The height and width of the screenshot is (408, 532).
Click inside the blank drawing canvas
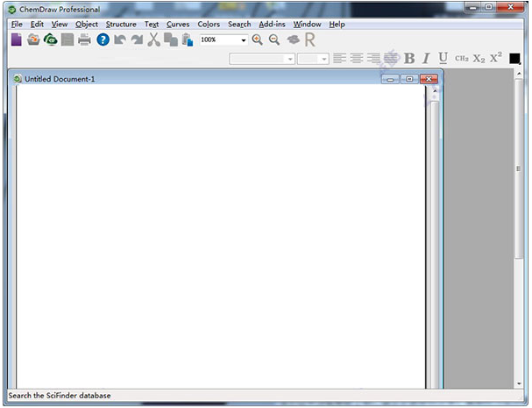pyautogui.click(x=221, y=237)
